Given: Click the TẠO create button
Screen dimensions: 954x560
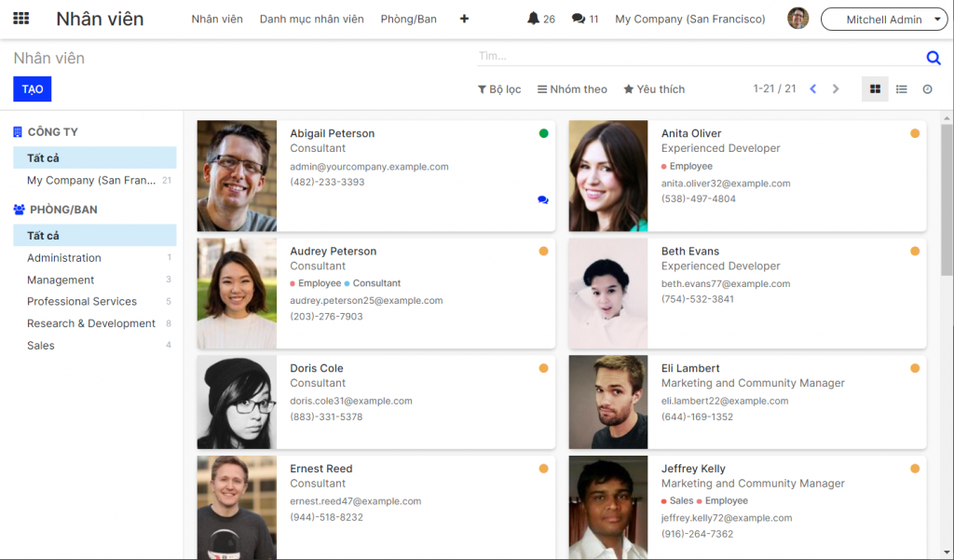Looking at the screenshot, I should point(33,89).
